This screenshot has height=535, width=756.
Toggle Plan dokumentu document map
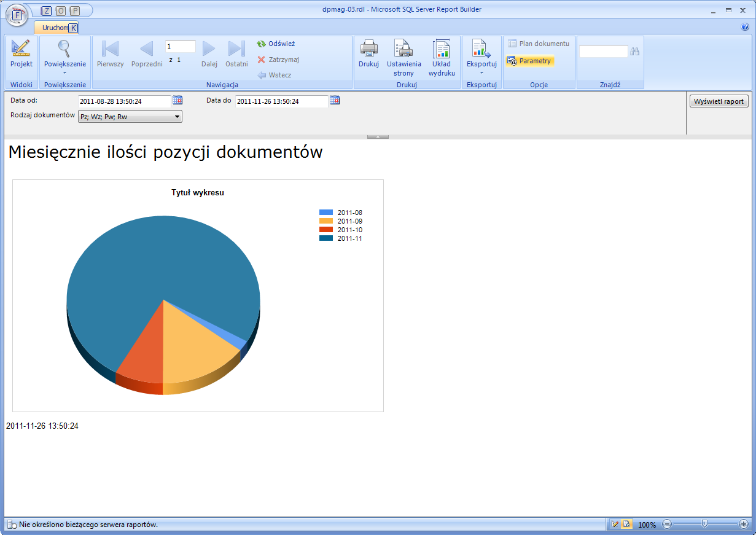[x=539, y=44]
